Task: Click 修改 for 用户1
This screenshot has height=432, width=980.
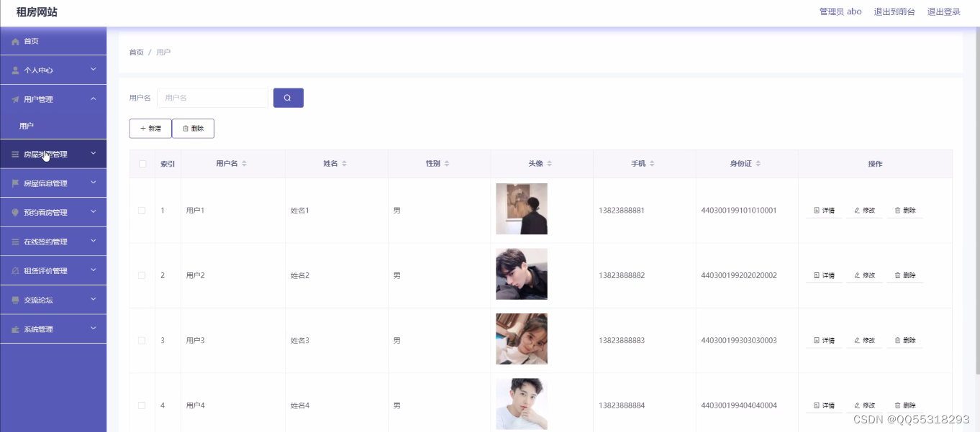Action: [x=864, y=211]
